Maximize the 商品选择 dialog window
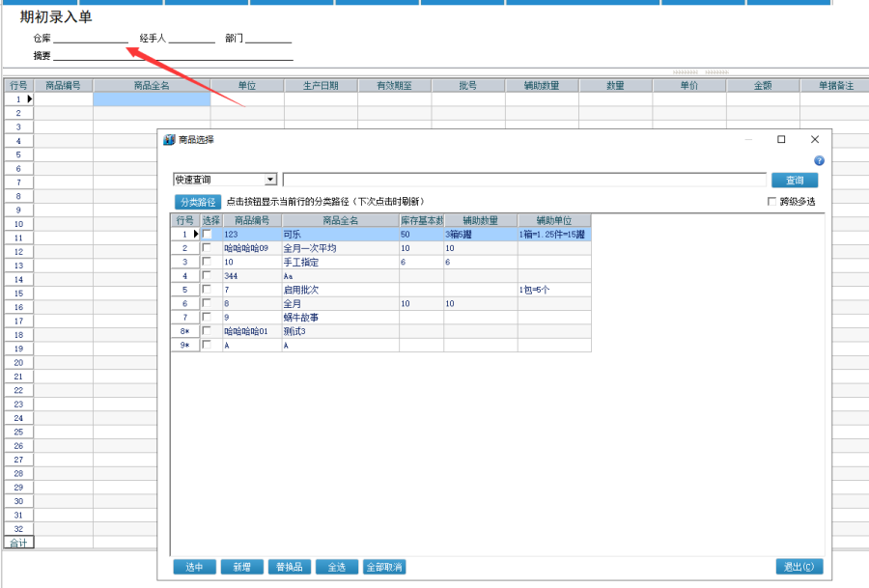This screenshot has height=588, width=869. pyautogui.click(x=781, y=140)
